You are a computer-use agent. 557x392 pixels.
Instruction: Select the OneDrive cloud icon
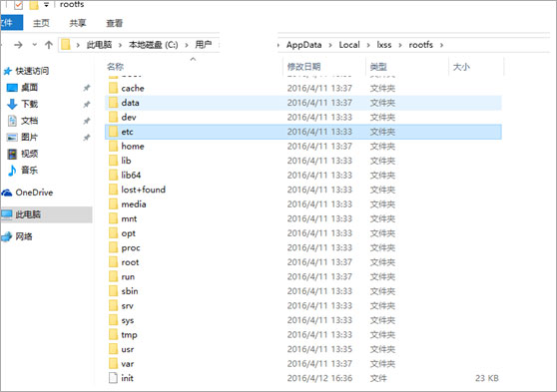[x=7, y=193]
